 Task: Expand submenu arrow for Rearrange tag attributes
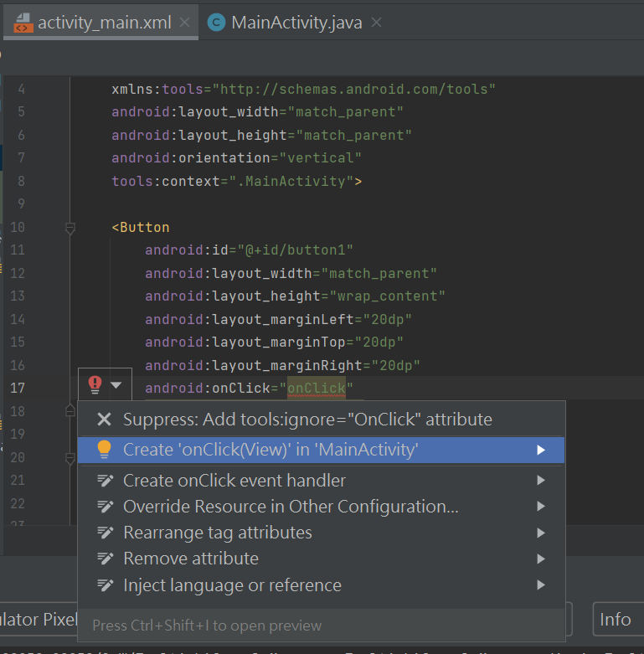541,533
